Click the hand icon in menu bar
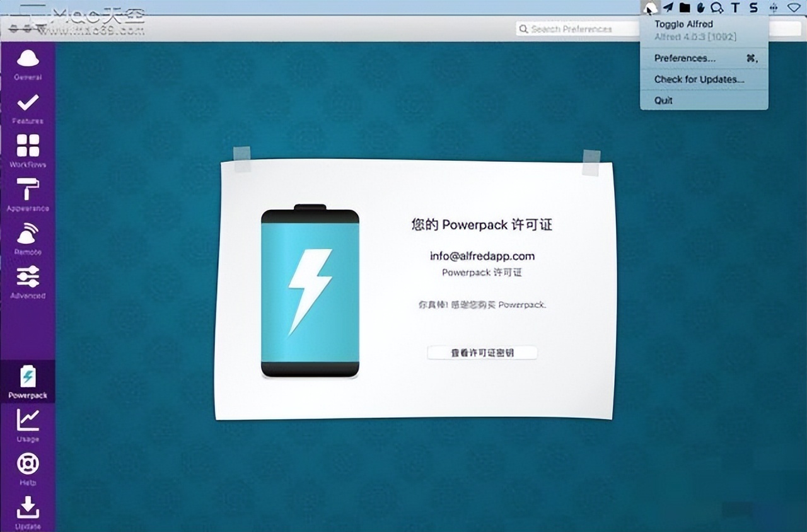The image size is (807, 532). pyautogui.click(x=700, y=8)
